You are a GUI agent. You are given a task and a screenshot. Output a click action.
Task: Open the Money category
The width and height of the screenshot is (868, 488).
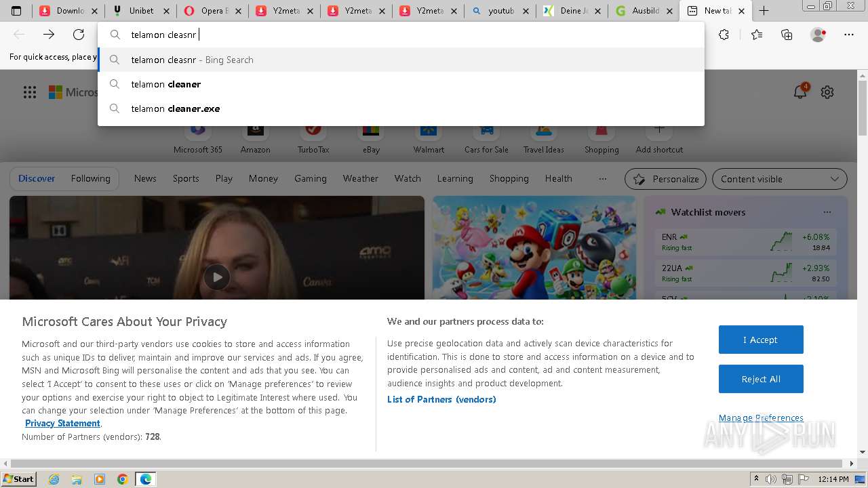pos(263,179)
